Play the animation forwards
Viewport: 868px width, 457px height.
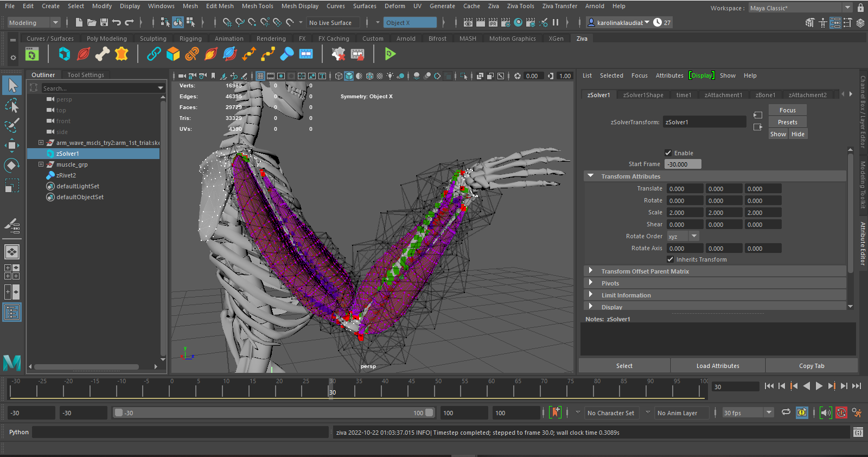click(x=819, y=386)
